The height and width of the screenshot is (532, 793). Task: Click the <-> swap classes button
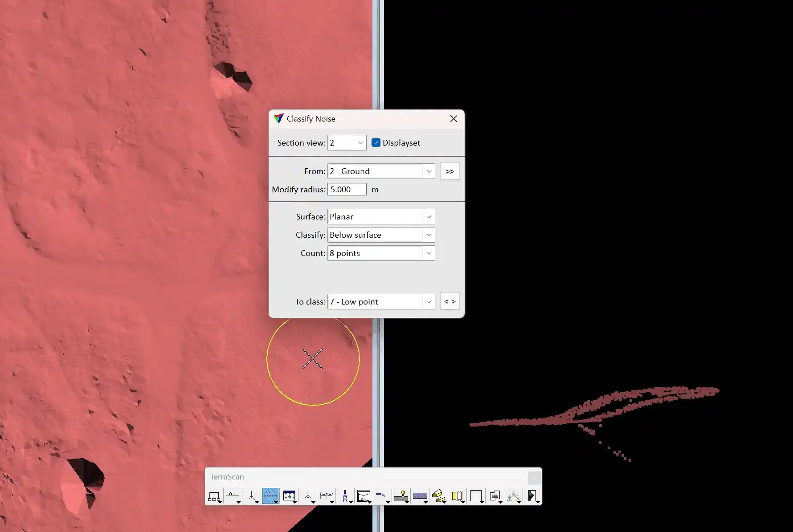[450, 302]
